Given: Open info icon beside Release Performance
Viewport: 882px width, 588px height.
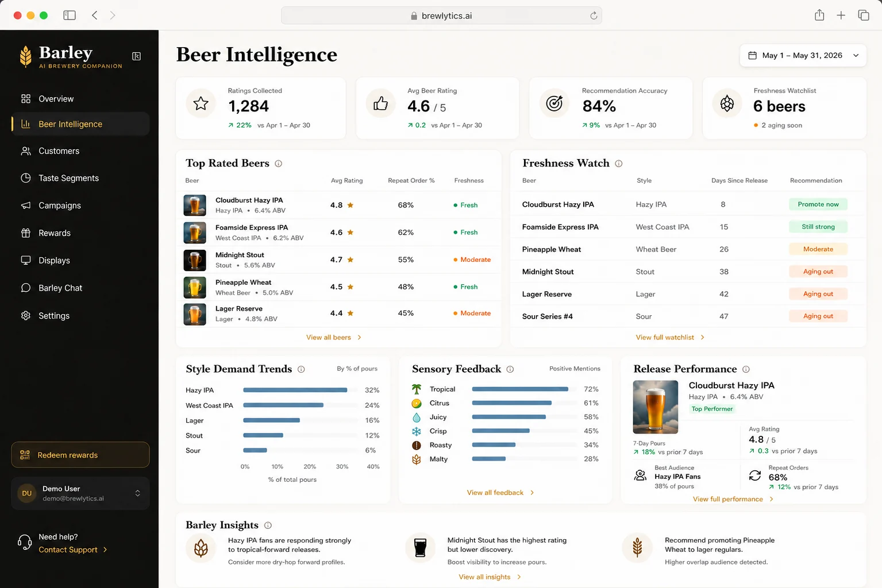Looking at the screenshot, I should tap(746, 369).
